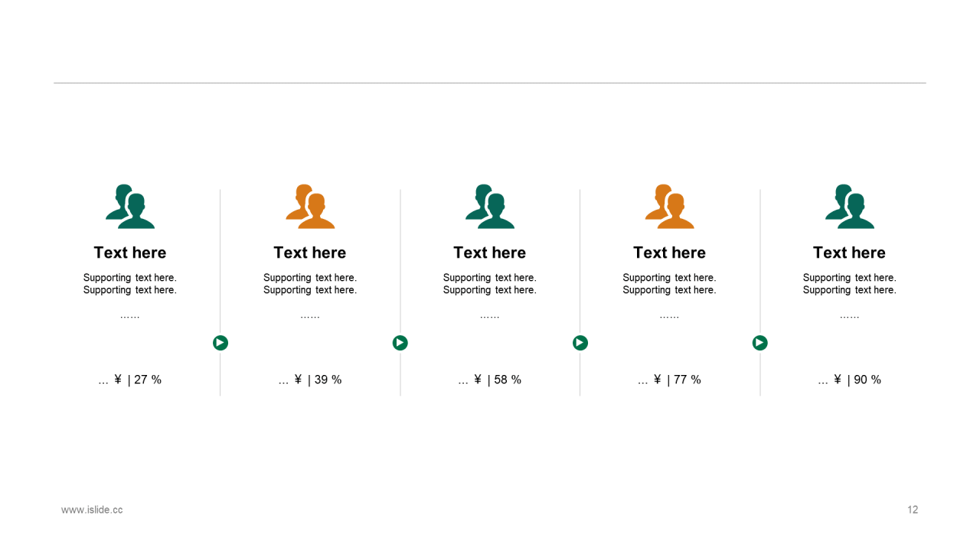Click the arrow between 39 % and 58 %
This screenshot has height=551, width=980.
tap(400, 343)
